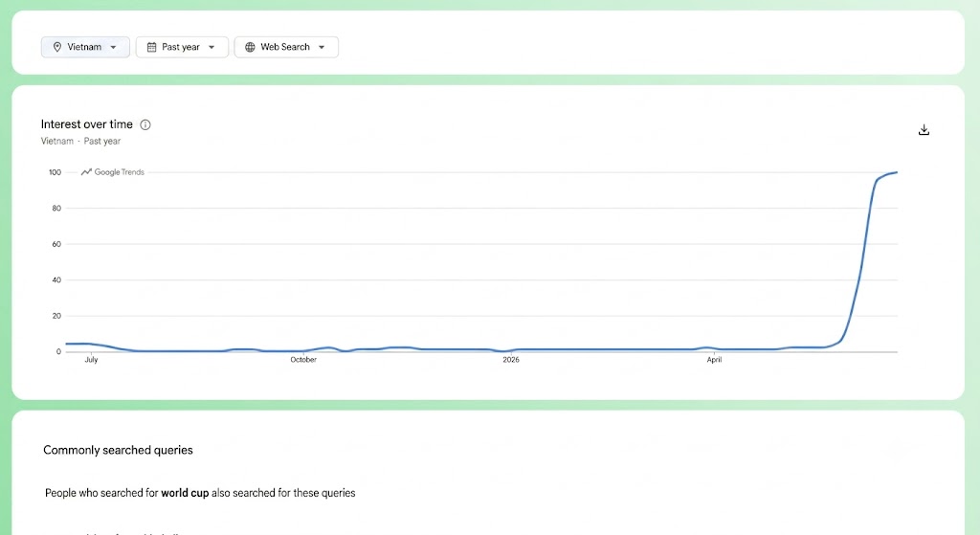Download the interest over time chart data

(924, 130)
